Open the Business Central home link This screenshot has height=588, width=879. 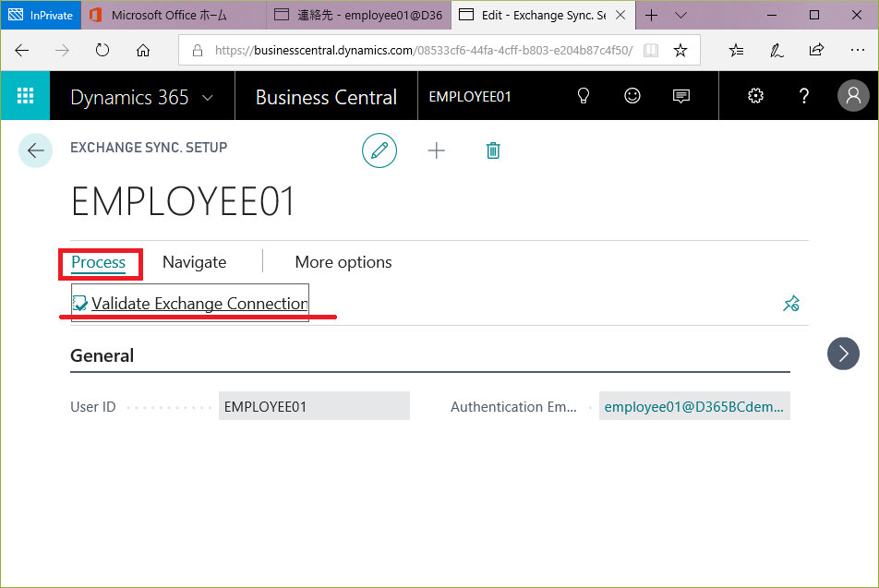coord(326,98)
